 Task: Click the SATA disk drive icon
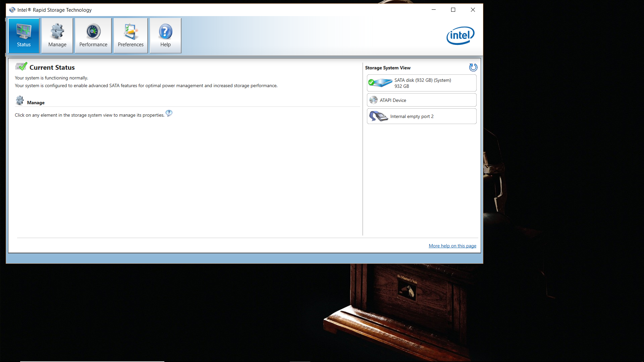[x=381, y=82]
